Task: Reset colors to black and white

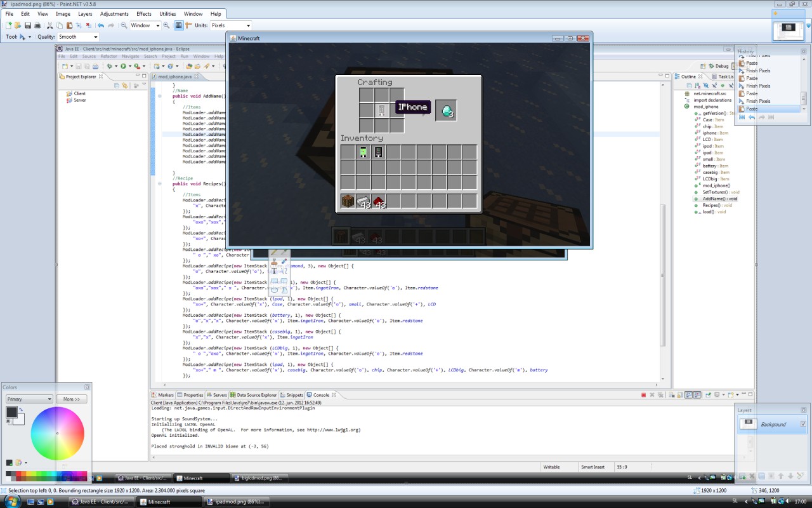Action: pyautogui.click(x=8, y=421)
